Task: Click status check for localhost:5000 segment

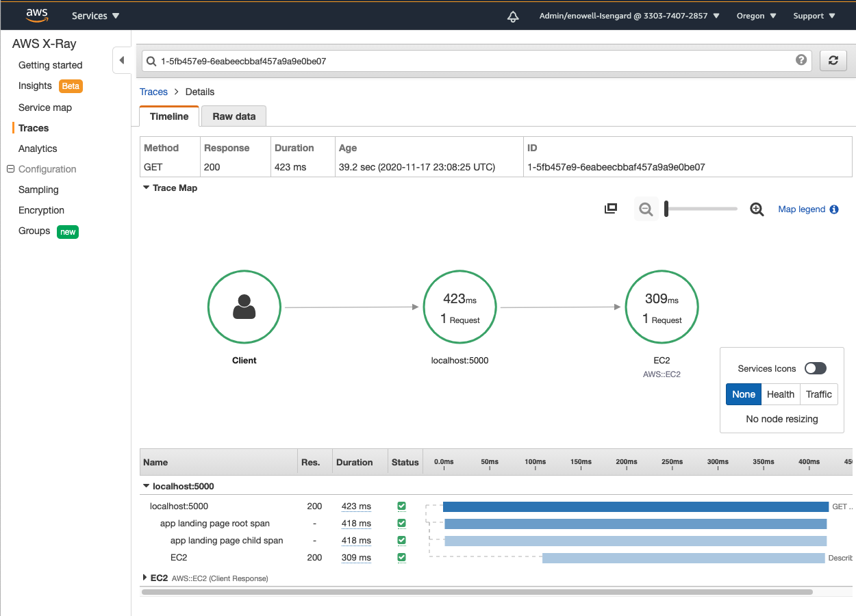Action: [x=401, y=506]
